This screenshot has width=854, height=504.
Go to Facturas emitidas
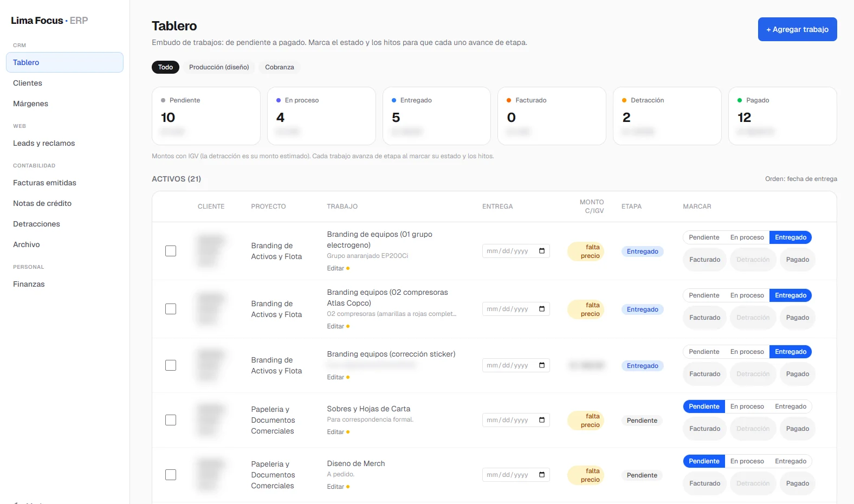click(64, 183)
